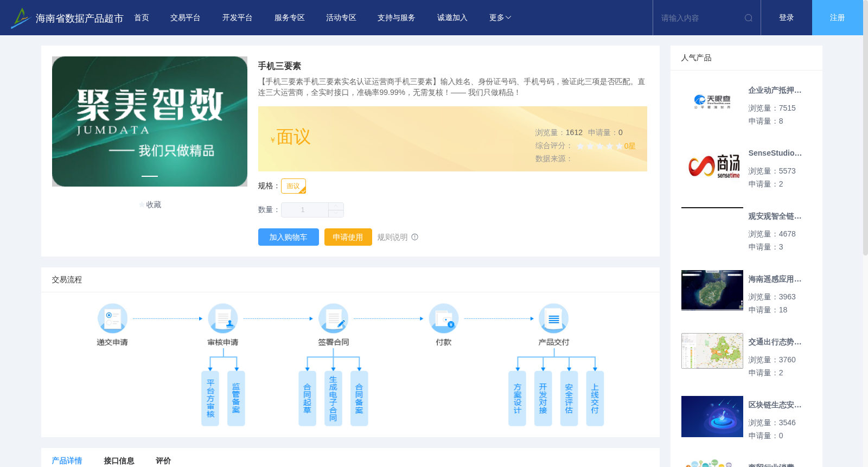Click the 交易流程 section heading
The height and width of the screenshot is (467, 868).
(67, 280)
